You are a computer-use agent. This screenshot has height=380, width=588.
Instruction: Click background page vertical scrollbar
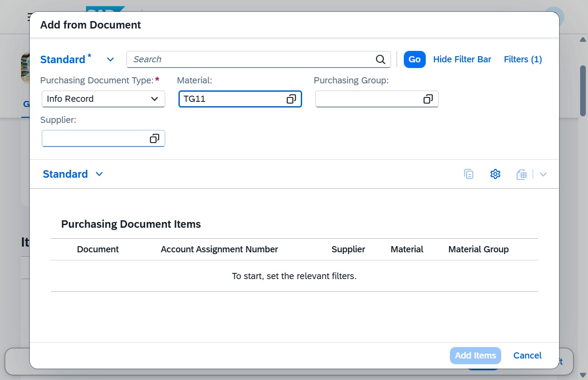coord(583,91)
